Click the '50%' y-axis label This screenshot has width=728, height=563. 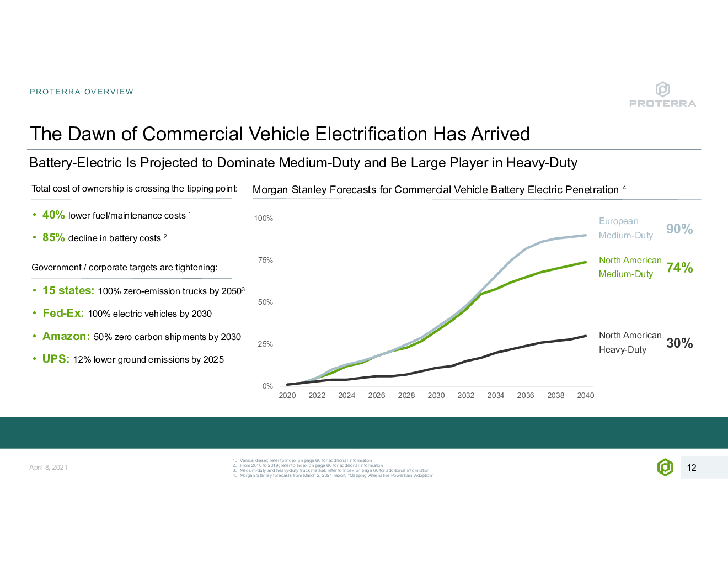265,302
